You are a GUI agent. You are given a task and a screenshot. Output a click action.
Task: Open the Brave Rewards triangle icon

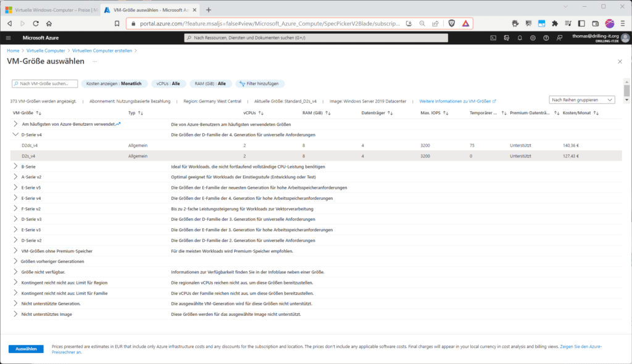pyautogui.click(x=465, y=23)
